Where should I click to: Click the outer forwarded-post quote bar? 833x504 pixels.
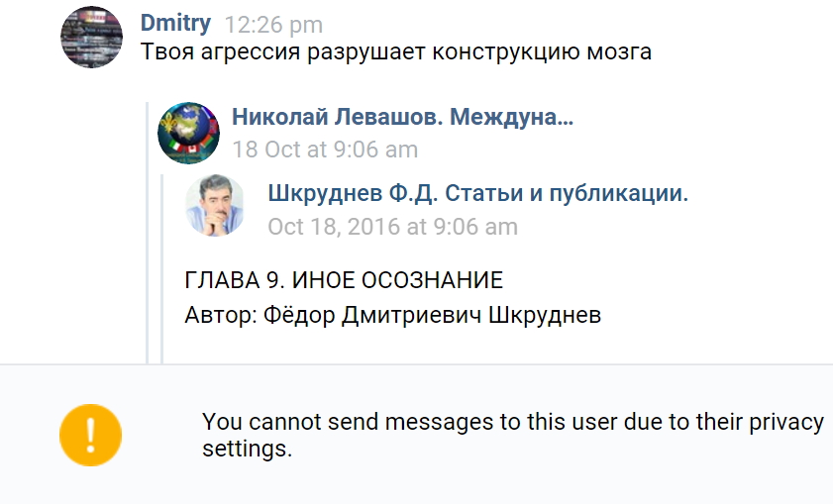148,233
